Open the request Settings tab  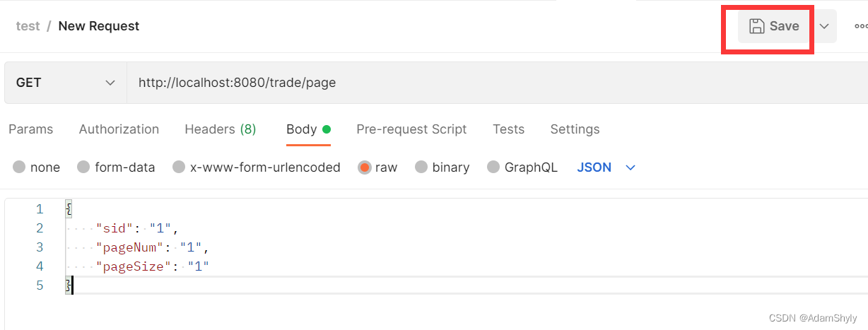(575, 129)
